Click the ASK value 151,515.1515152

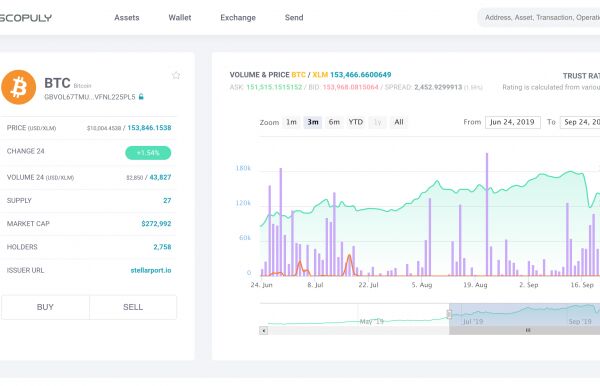pos(274,87)
